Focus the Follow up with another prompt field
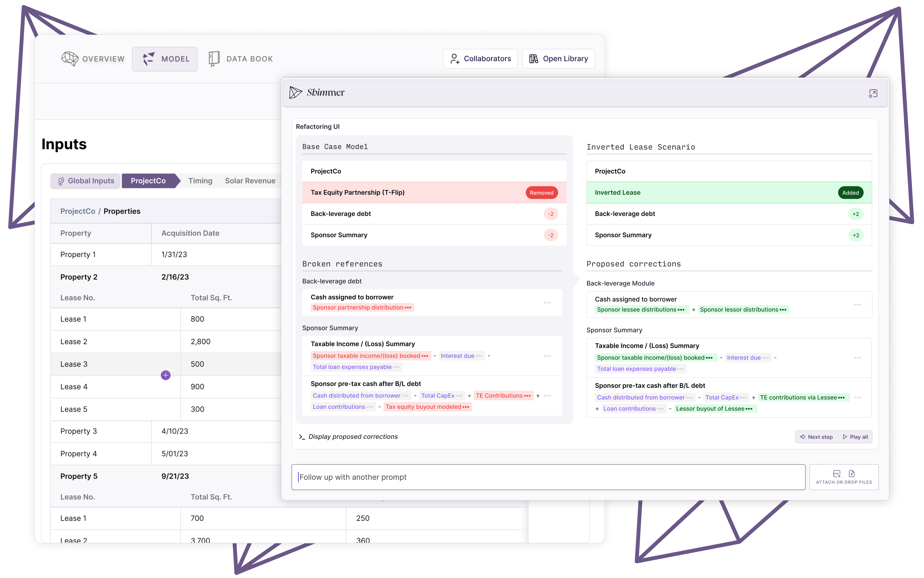The image size is (924, 578). pyautogui.click(x=548, y=477)
